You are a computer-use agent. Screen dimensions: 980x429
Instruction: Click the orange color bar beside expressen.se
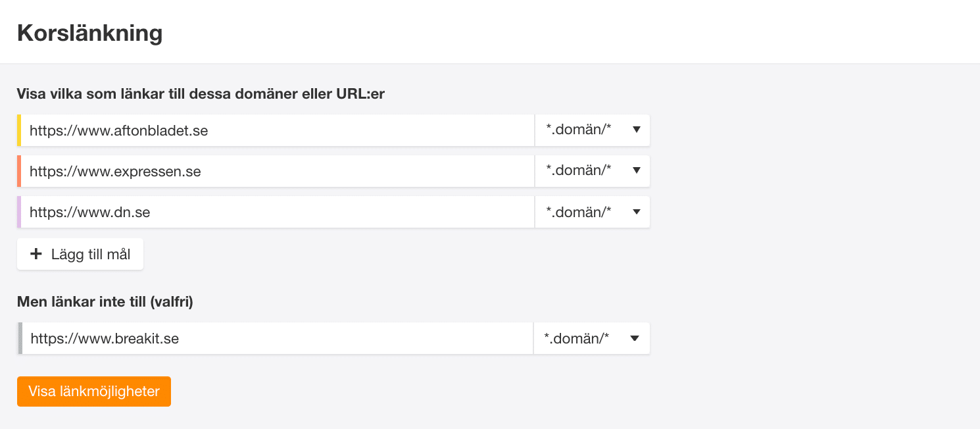pyautogui.click(x=19, y=171)
